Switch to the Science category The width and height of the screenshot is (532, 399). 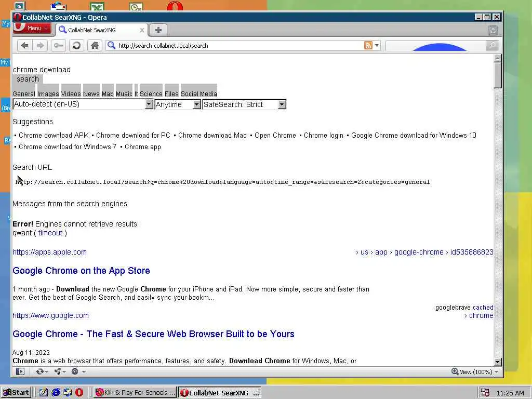point(151,94)
